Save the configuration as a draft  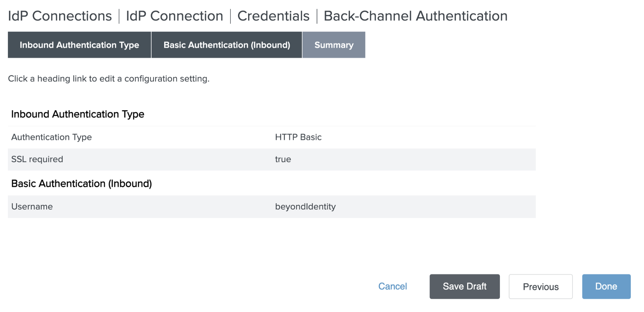point(464,286)
